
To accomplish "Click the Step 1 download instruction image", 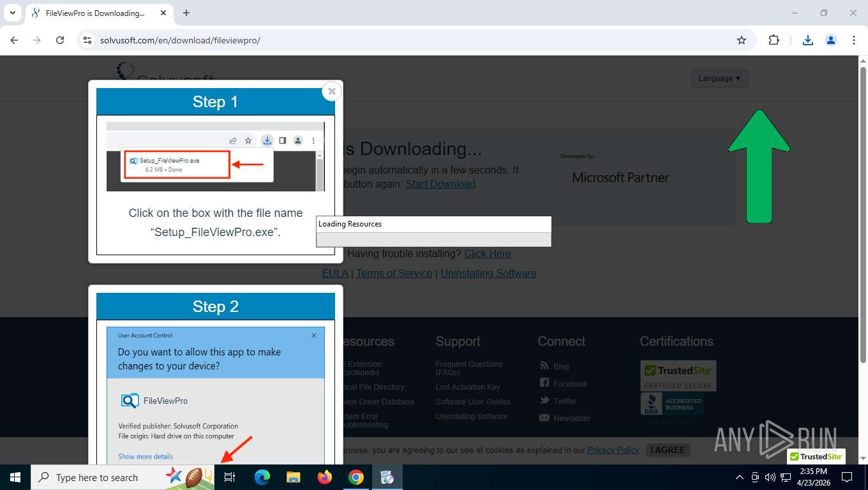I will point(216,156).
